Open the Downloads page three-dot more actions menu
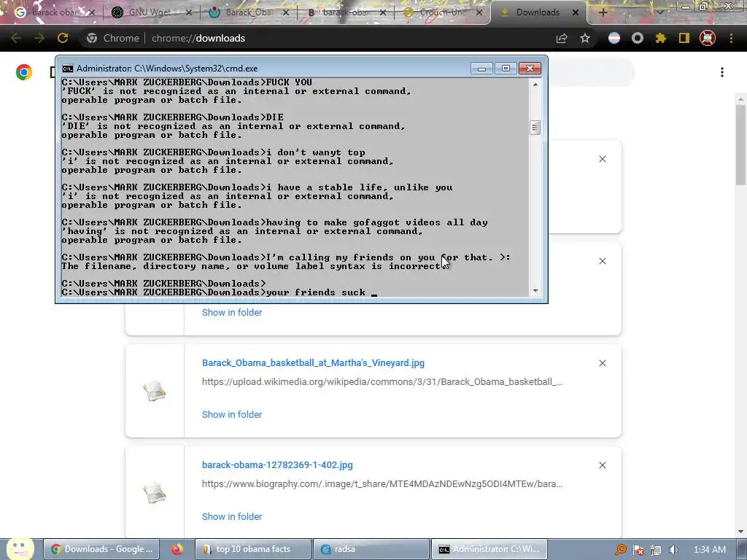The width and height of the screenshot is (747, 560). [722, 72]
